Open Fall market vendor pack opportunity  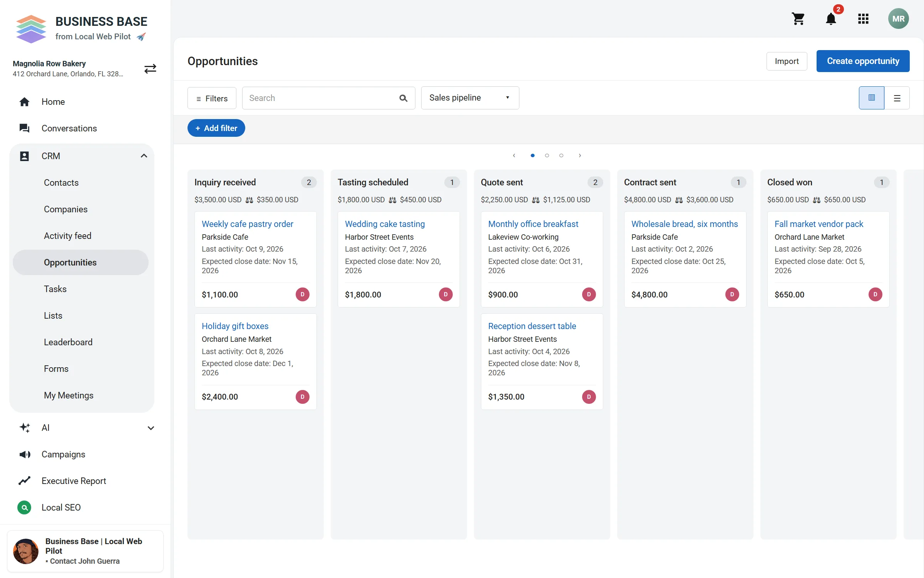819,224
